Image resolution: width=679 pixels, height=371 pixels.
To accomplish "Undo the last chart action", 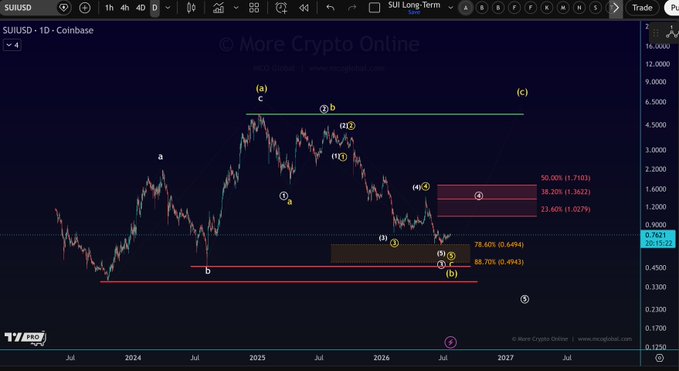I will click(330, 7).
